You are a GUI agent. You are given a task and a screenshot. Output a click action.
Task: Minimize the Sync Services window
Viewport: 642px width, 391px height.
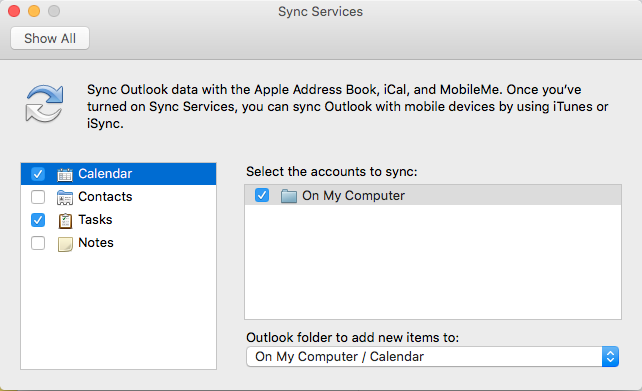tap(34, 11)
